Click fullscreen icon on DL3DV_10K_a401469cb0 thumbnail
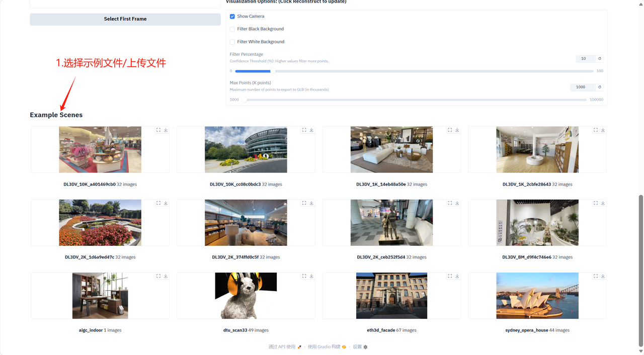Screen dimensions: 644x355 pyautogui.click(x=158, y=130)
